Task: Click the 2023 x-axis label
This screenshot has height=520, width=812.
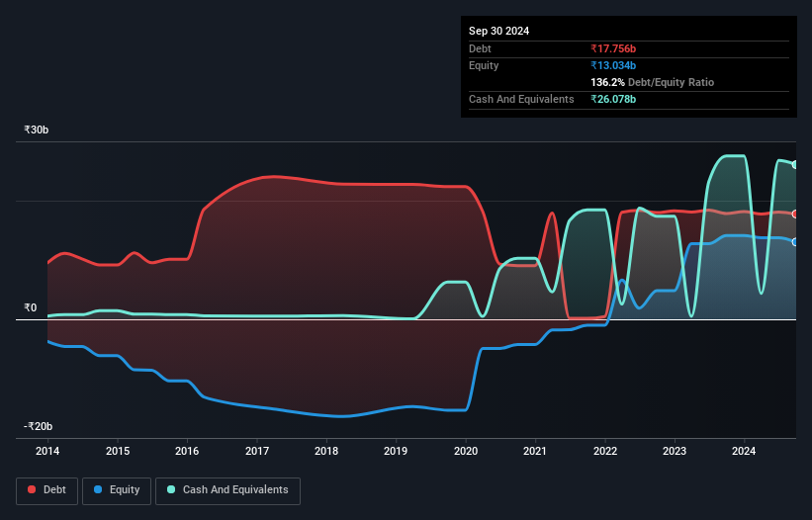Action: tap(675, 451)
